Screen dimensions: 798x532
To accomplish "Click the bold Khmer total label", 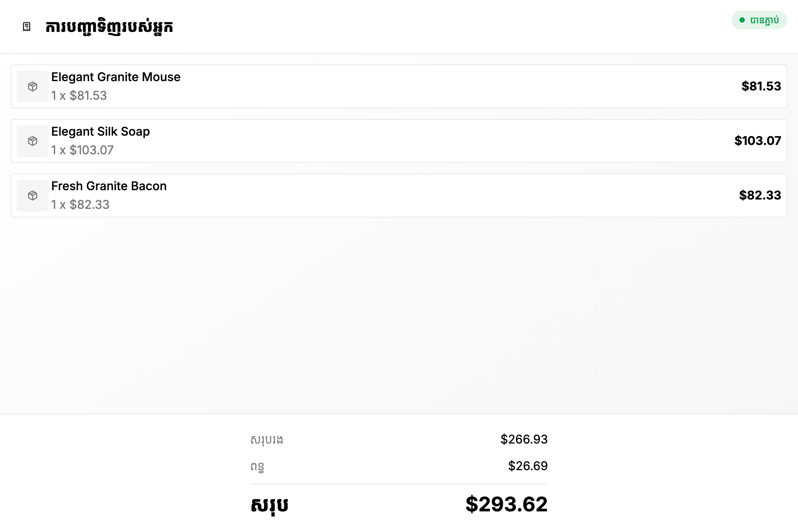I will pyautogui.click(x=269, y=505).
